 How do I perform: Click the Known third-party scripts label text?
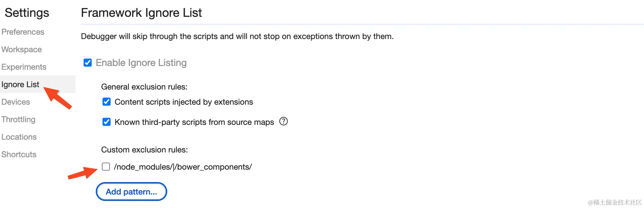click(x=194, y=122)
